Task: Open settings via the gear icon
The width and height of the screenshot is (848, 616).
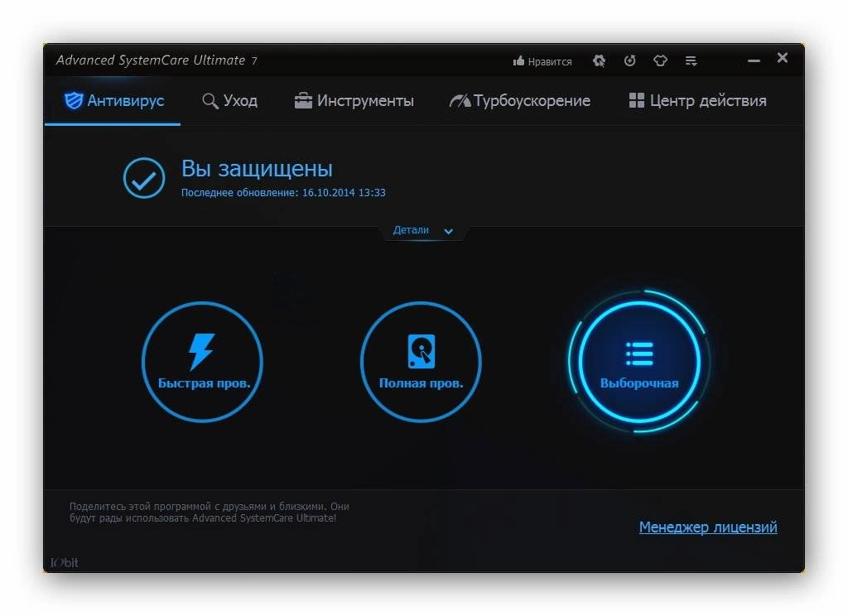Action: [599, 60]
